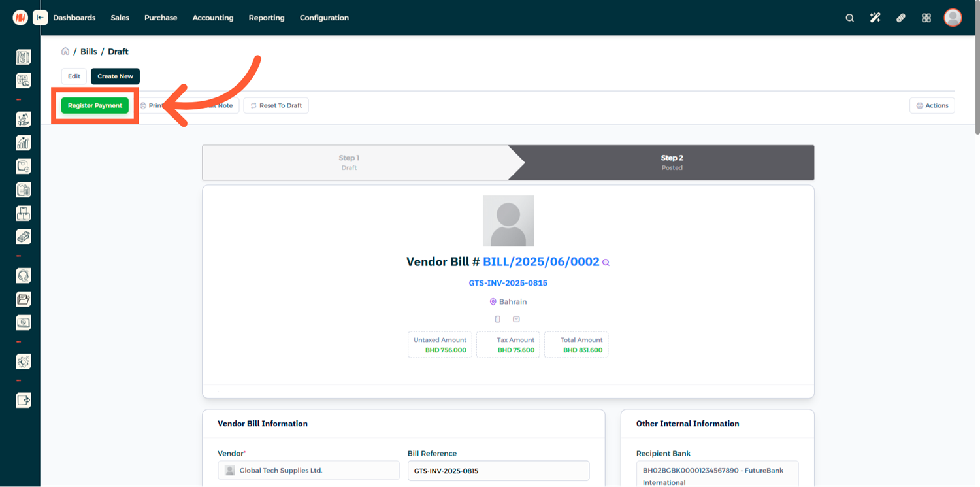Open the headset support icon in sidebar
980x487 pixels.
coord(24,276)
